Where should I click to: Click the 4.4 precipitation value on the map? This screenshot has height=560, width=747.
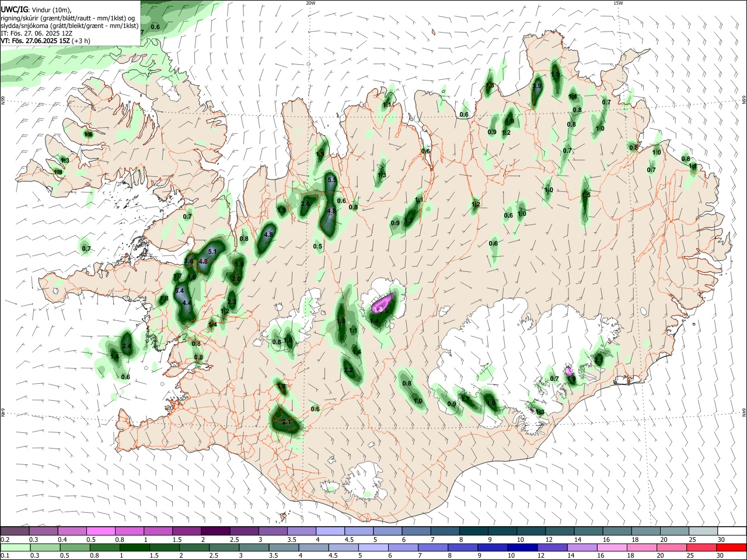click(x=187, y=303)
